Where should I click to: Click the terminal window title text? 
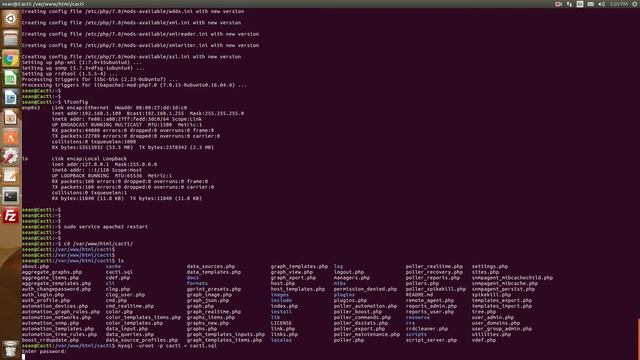pos(43,4)
